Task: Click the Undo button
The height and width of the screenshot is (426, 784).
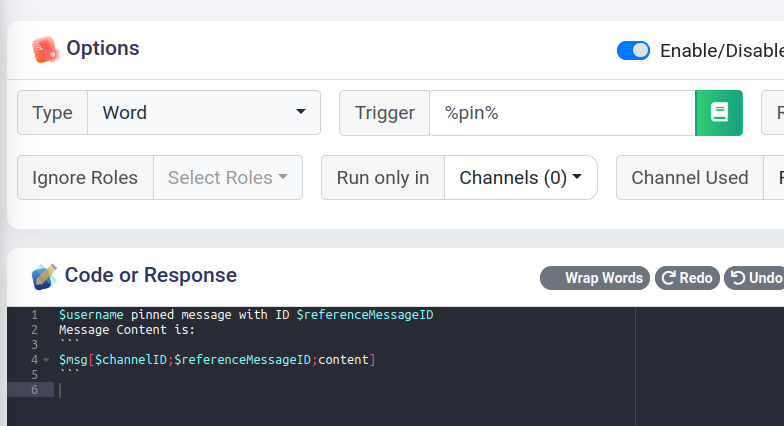Action: pyautogui.click(x=756, y=278)
